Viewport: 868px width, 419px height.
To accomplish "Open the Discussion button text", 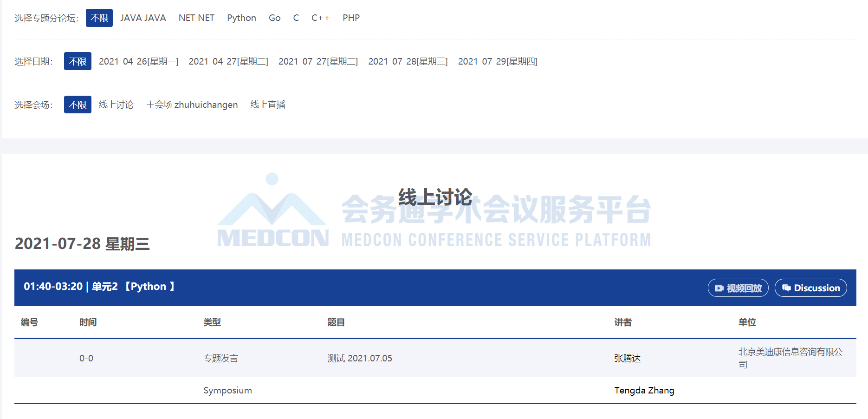I will pos(817,288).
